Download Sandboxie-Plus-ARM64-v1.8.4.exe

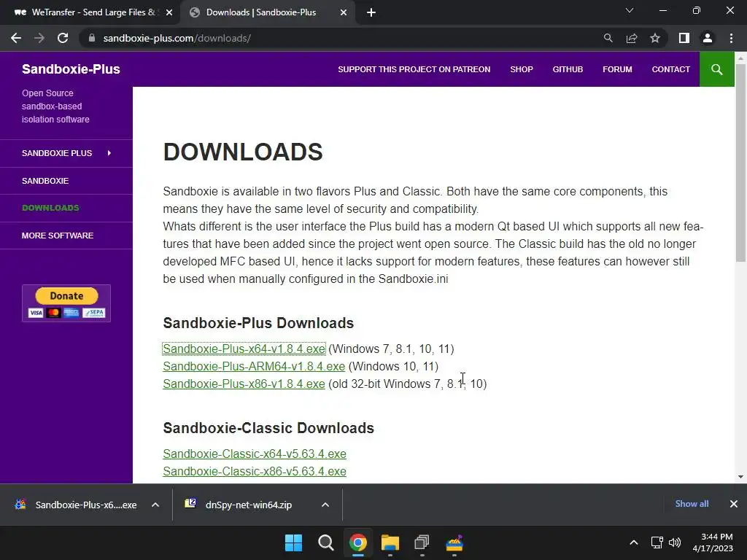click(x=254, y=367)
